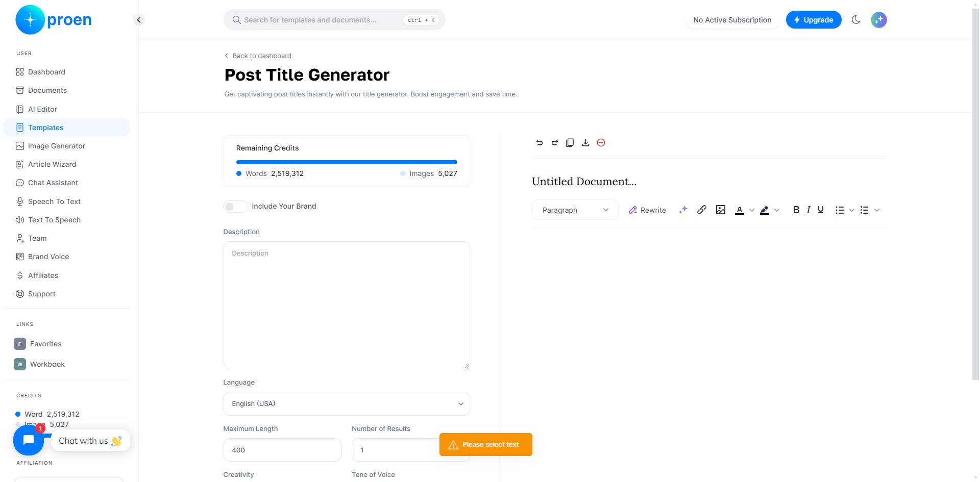Click the Upgrade button
980x482 pixels.
pos(814,20)
